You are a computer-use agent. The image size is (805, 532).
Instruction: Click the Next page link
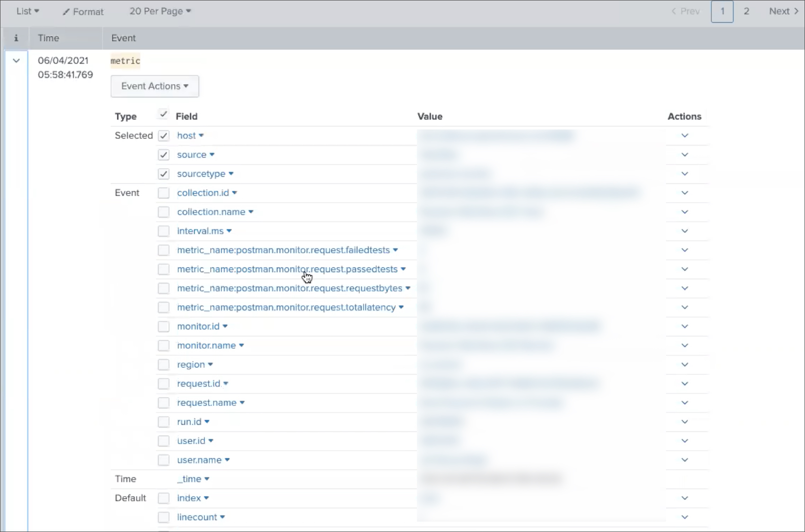click(783, 11)
